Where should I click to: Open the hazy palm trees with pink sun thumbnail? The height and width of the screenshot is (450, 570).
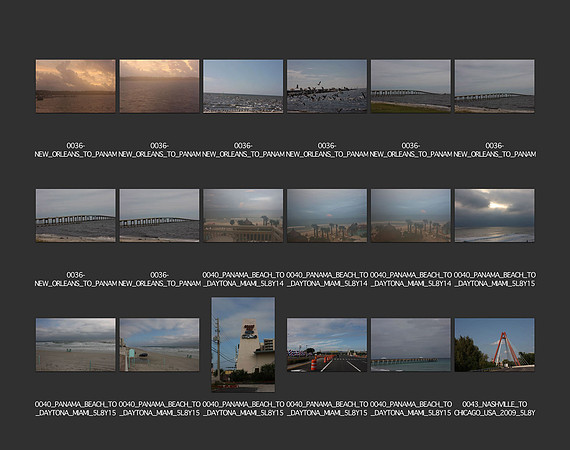point(327,215)
